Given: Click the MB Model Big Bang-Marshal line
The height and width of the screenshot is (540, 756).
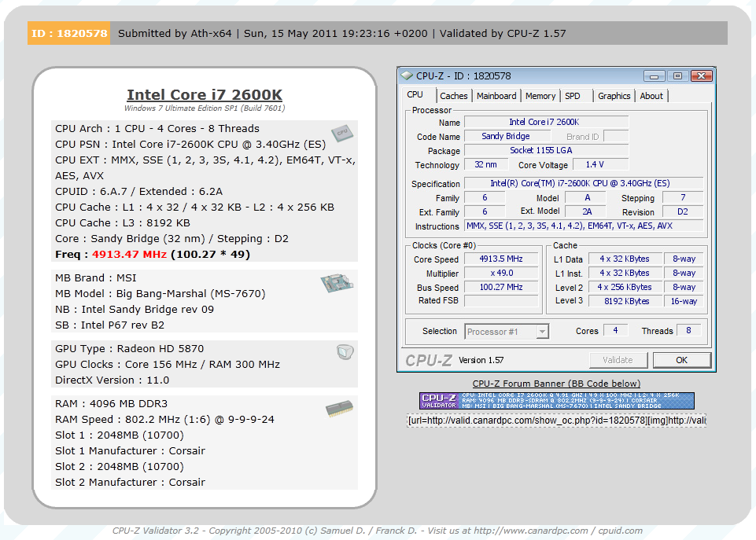Looking at the screenshot, I should pyautogui.click(x=160, y=294).
